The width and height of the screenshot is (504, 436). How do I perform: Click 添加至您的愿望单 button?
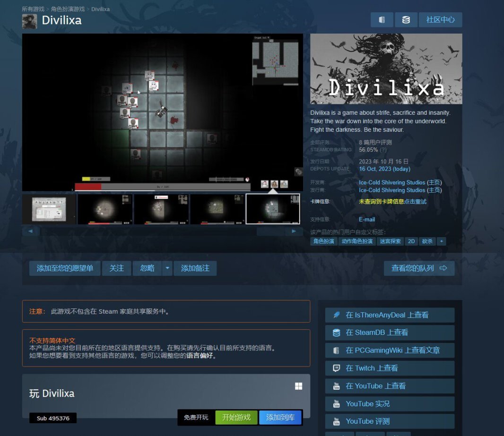click(x=65, y=268)
